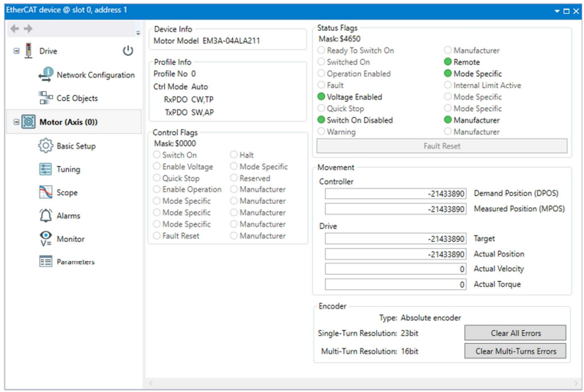Image resolution: width=584 pixels, height=392 pixels.
Task: Click the Ready To Switch On indicator
Action: click(x=321, y=51)
